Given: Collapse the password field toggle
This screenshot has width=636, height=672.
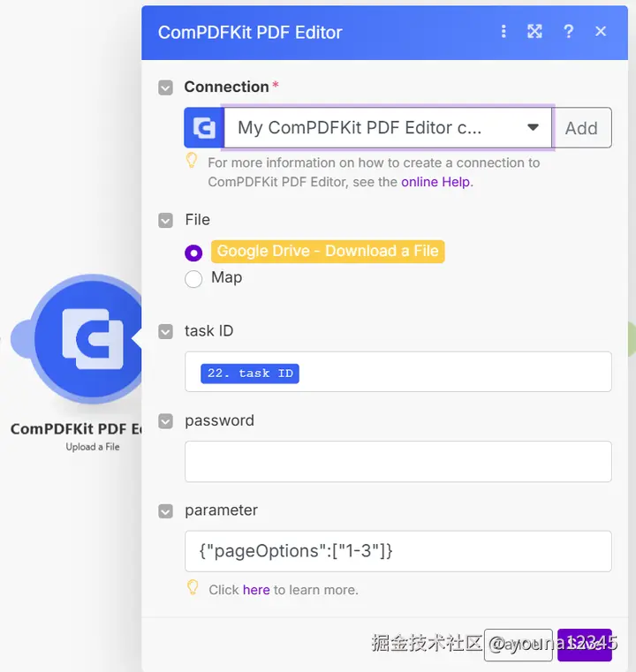Looking at the screenshot, I should 165,421.
